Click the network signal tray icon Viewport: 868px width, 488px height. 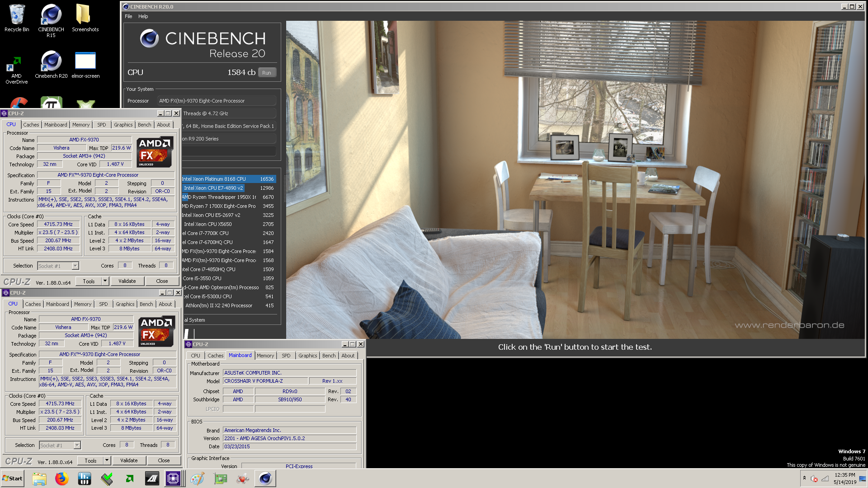pos(825,479)
